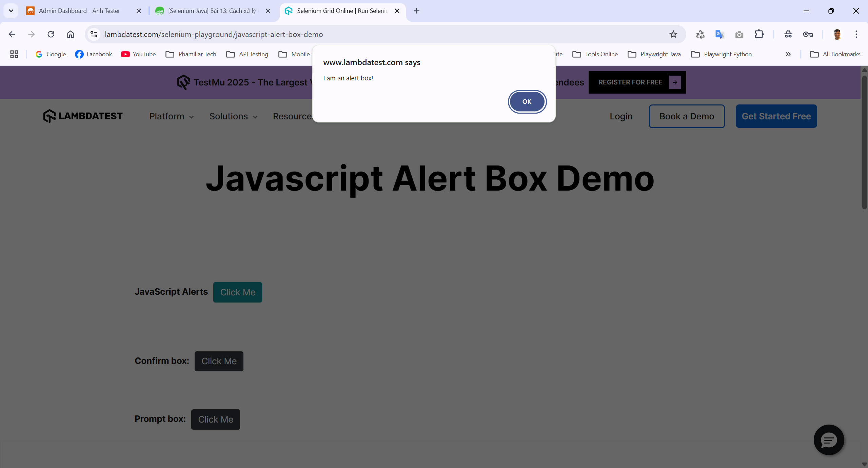Switch to Admin Dashboard - Anh Tester tab
The width and height of the screenshot is (868, 468).
pos(79,11)
